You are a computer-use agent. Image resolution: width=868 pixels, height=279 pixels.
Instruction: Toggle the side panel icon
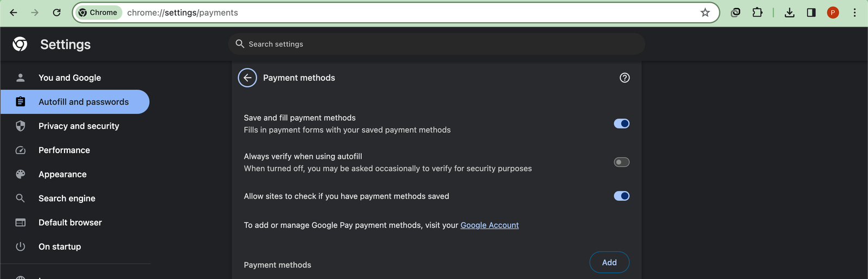pos(811,12)
